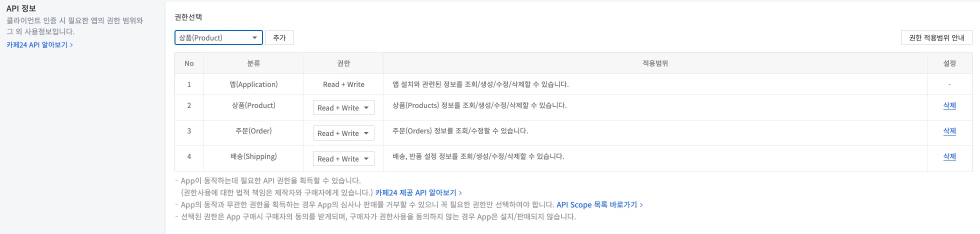Click the No column header

point(189,63)
